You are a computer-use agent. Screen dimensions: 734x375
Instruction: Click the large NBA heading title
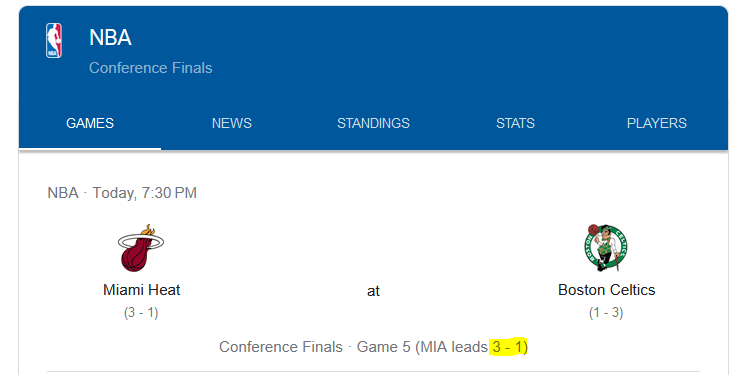pos(110,37)
